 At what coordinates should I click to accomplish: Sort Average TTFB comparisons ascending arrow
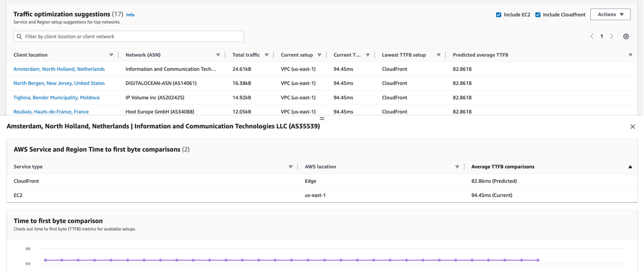coord(630,167)
